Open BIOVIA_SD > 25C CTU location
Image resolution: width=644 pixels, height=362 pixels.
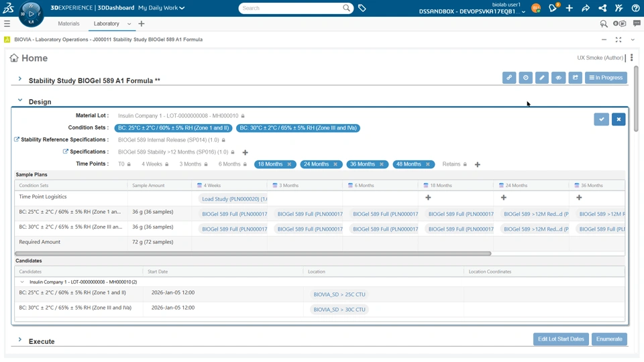coord(339,295)
